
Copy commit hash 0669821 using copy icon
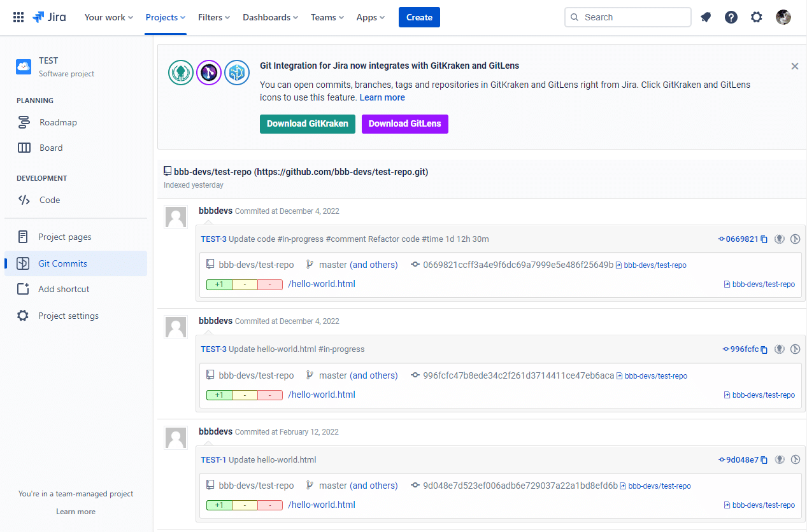(764, 239)
